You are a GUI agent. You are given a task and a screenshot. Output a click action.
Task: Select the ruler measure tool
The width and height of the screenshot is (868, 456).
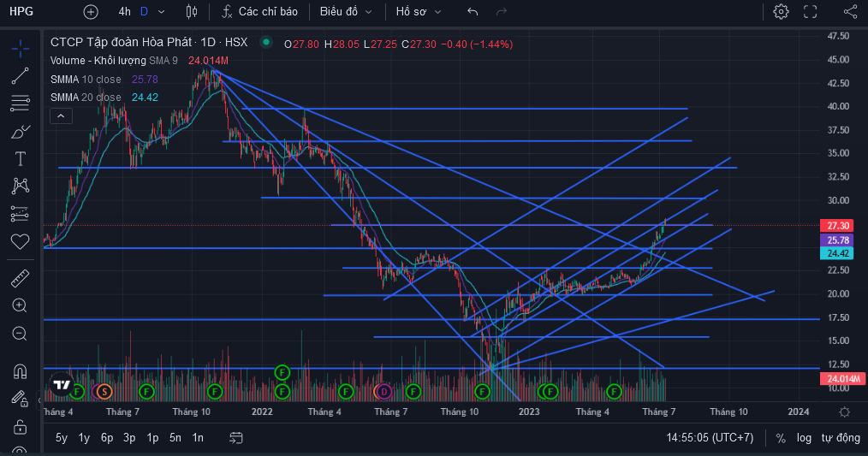pyautogui.click(x=21, y=278)
